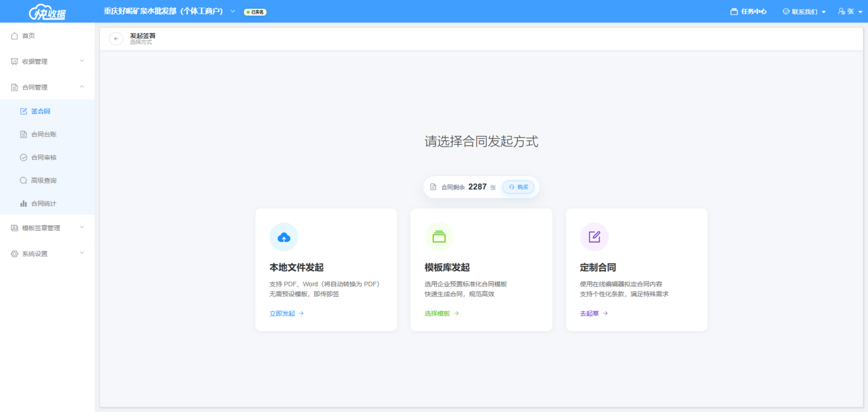
Task: Expand the 收据管理 sidebar menu
Action: [47, 61]
